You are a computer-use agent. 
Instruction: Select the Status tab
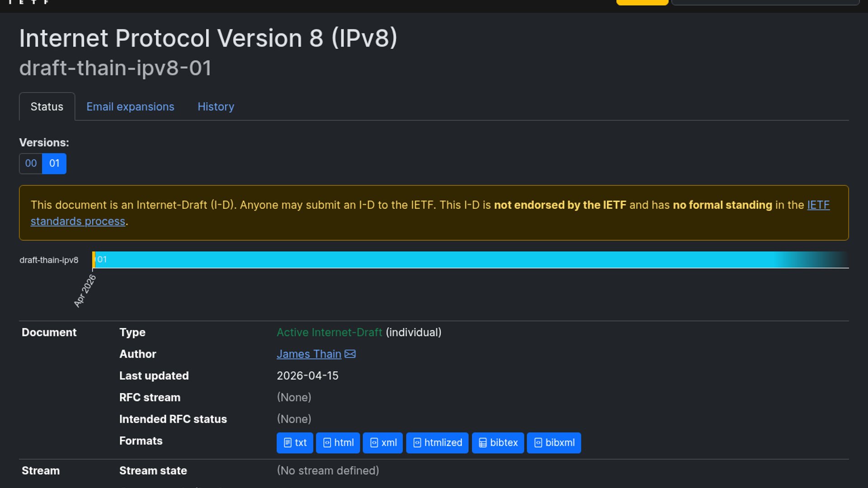47,107
